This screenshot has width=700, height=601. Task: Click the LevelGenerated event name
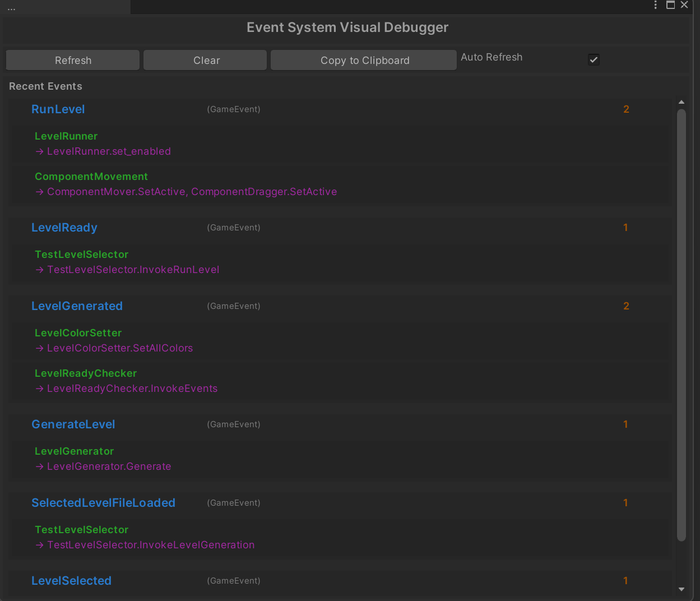click(x=77, y=306)
